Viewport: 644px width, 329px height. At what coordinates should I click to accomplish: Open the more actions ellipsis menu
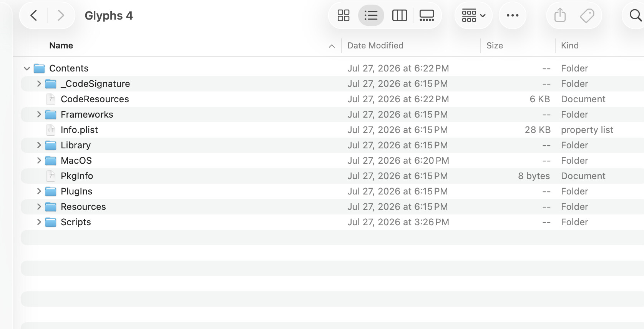pos(513,15)
